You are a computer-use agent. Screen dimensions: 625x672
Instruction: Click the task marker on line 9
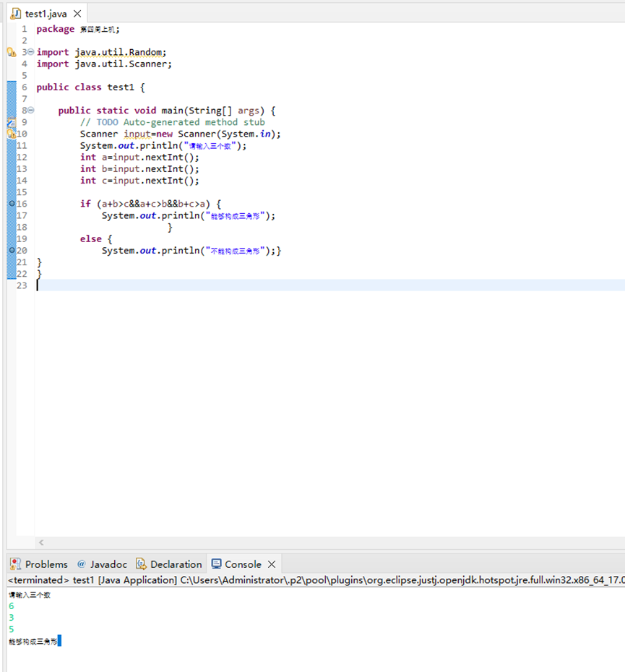point(12,122)
